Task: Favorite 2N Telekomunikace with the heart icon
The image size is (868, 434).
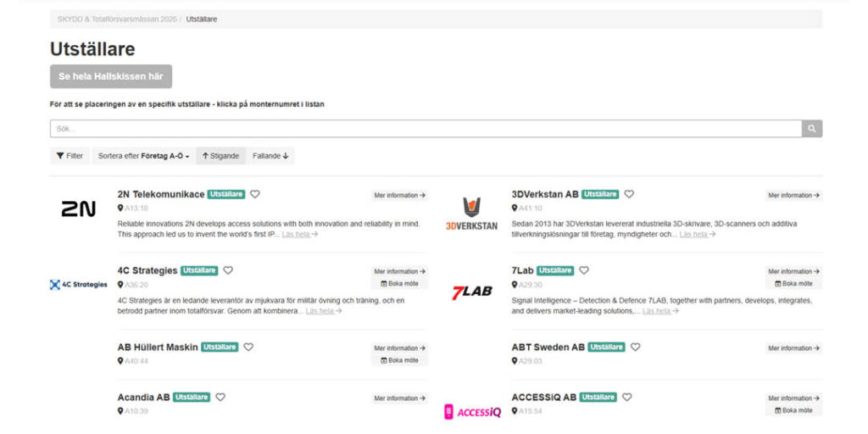Action: [254, 194]
